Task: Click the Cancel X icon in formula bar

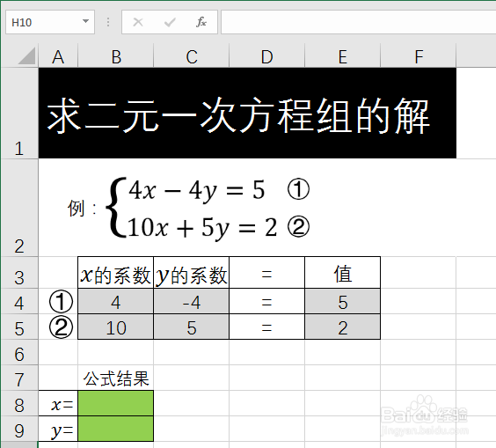Action: [138, 22]
